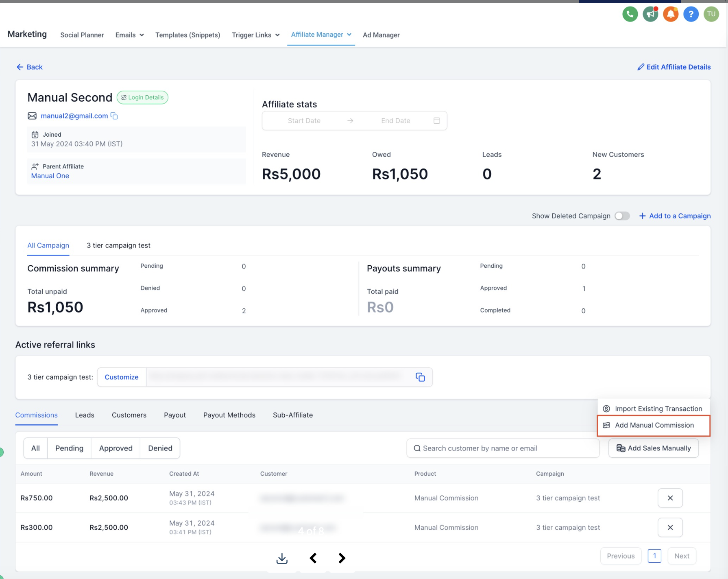
Task: Filter commissions by Pending
Action: pos(69,448)
